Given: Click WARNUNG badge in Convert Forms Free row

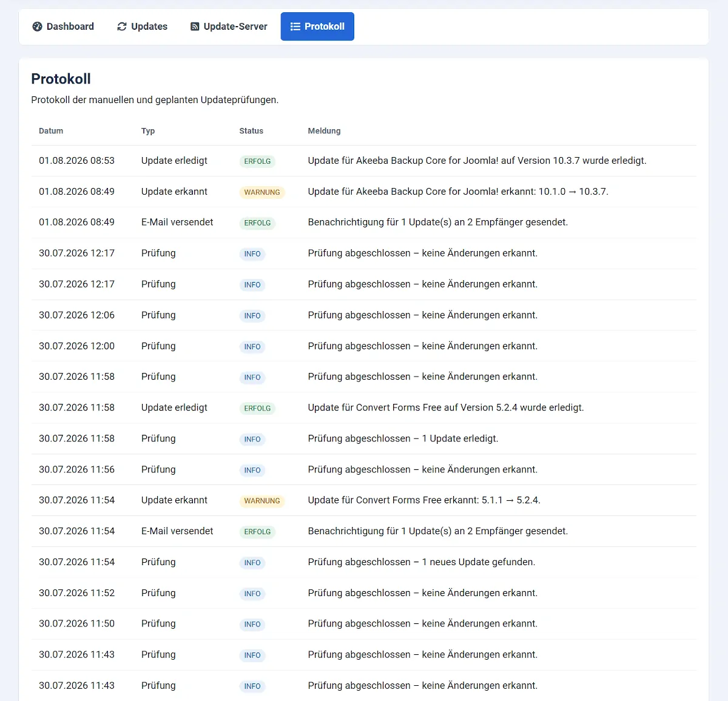Looking at the screenshot, I should (x=262, y=501).
